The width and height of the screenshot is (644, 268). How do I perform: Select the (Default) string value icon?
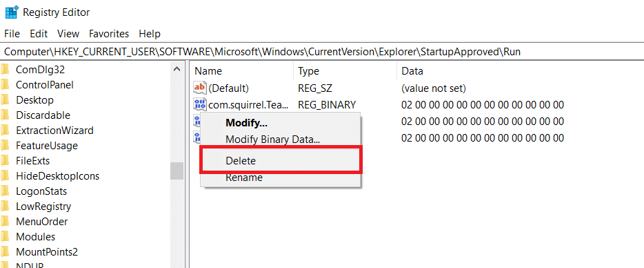click(199, 88)
